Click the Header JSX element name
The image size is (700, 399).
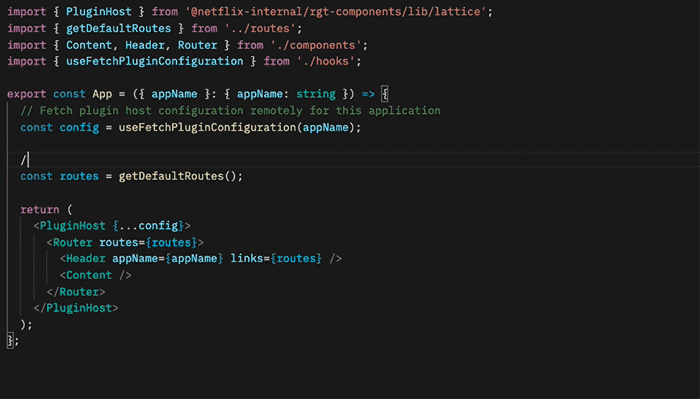(x=86, y=258)
